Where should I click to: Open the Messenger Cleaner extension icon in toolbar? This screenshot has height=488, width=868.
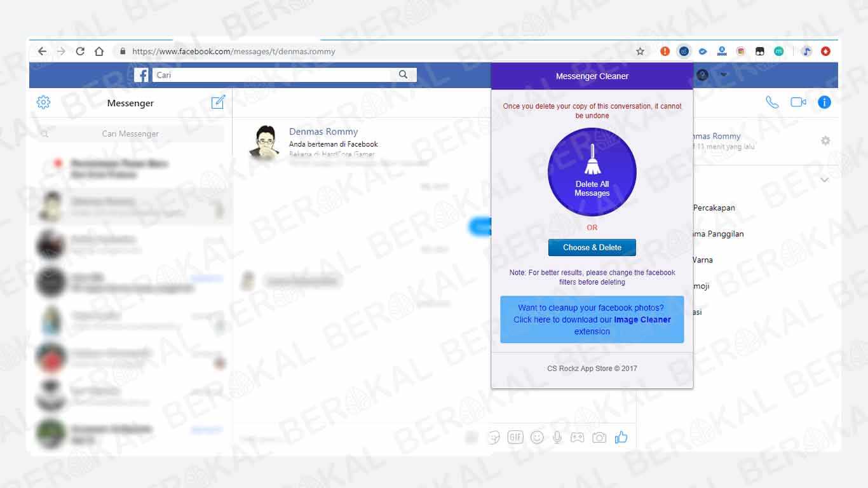[684, 51]
